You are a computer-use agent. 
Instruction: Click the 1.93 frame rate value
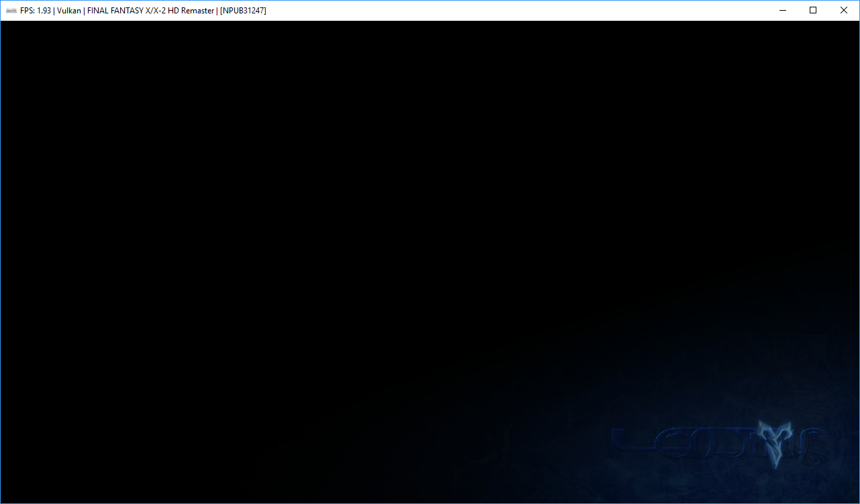tap(44, 11)
